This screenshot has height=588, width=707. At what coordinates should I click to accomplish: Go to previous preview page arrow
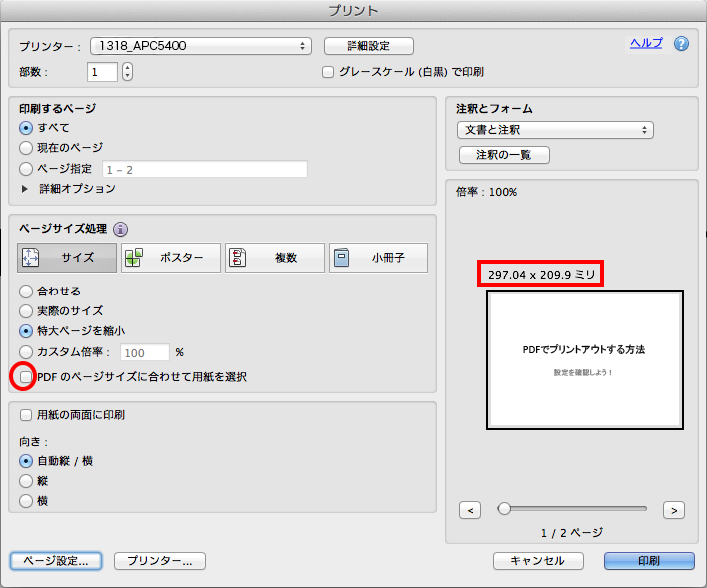pos(471,510)
